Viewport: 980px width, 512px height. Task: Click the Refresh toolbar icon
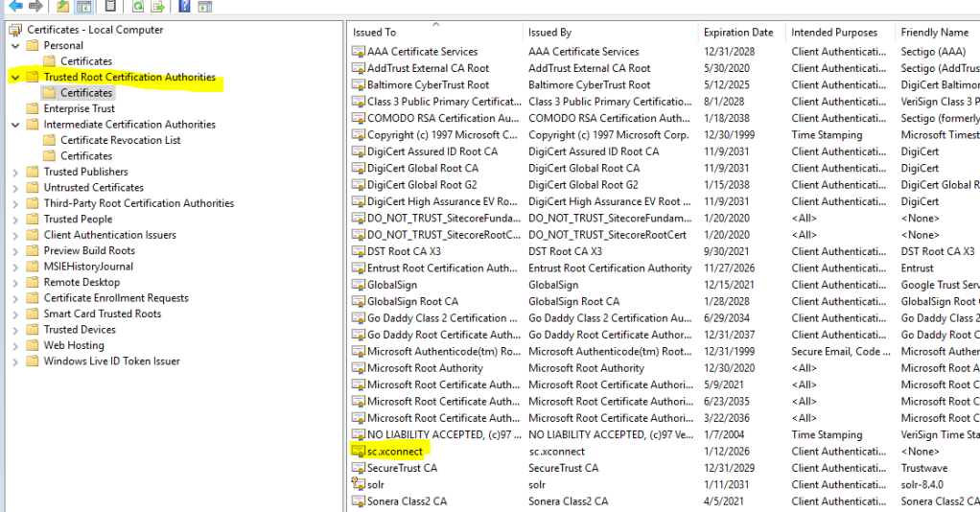138,7
